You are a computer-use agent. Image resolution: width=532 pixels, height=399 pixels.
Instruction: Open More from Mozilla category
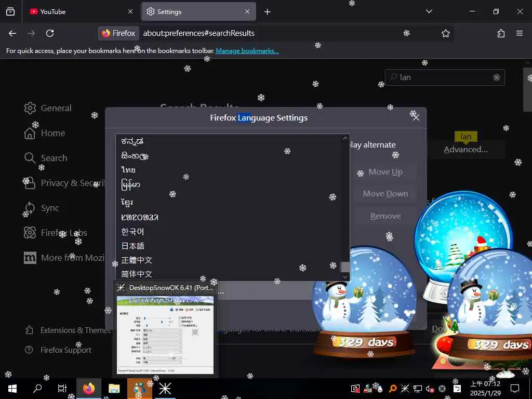(64, 258)
